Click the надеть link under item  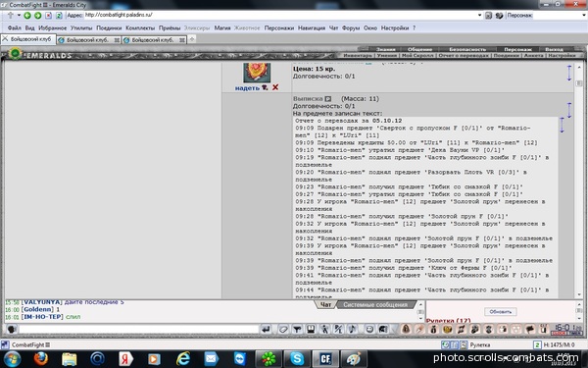pos(247,88)
